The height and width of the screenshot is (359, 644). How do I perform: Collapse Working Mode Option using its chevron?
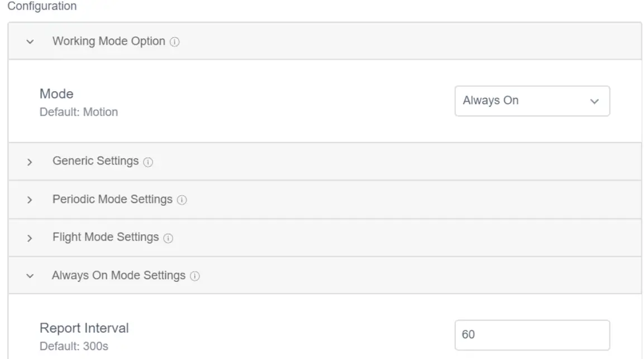point(30,42)
